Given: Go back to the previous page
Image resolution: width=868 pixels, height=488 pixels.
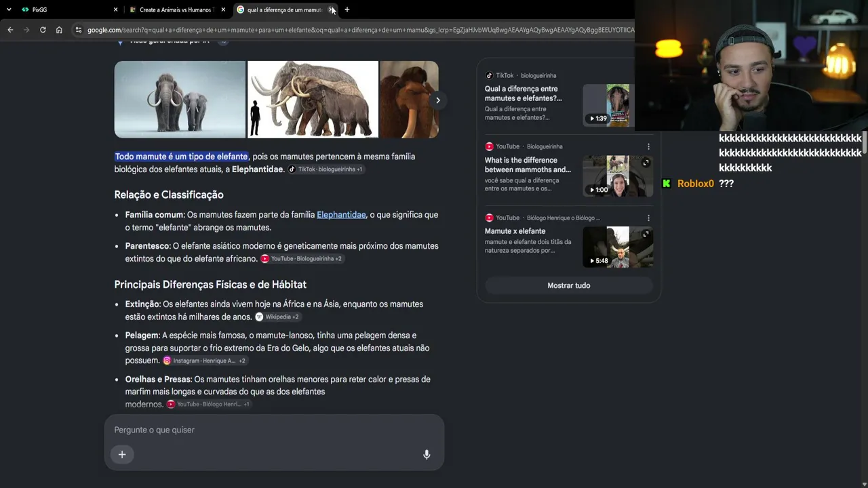Looking at the screenshot, I should point(10,30).
